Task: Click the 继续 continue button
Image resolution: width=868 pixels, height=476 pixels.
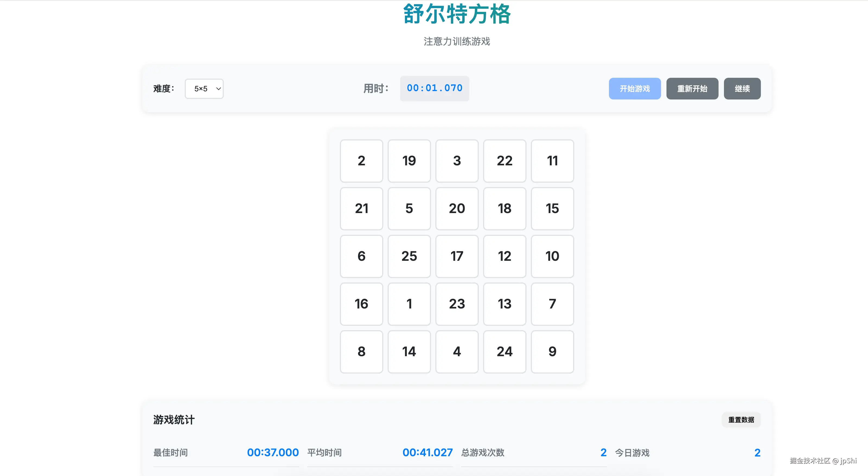Action: tap(742, 89)
